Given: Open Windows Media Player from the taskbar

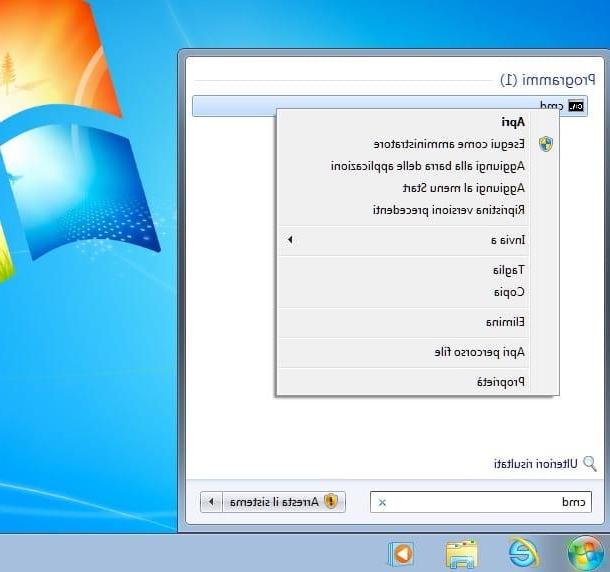Looking at the screenshot, I should click(x=401, y=553).
